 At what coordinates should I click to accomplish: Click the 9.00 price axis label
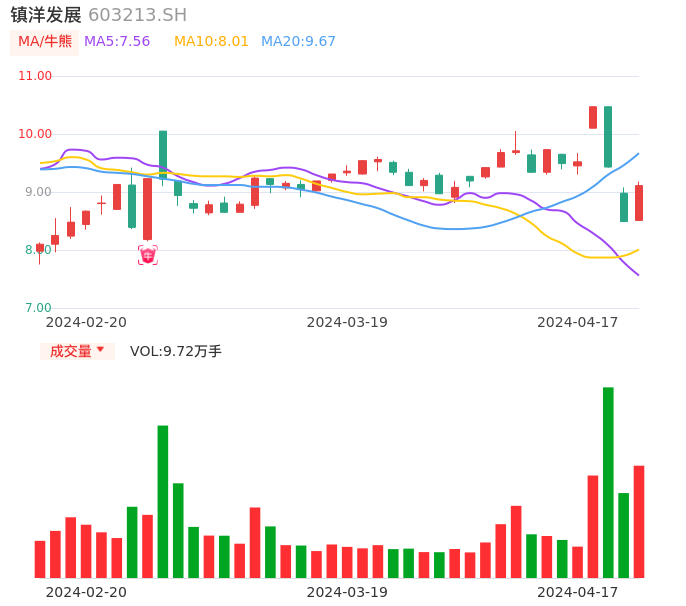[x=38, y=192]
